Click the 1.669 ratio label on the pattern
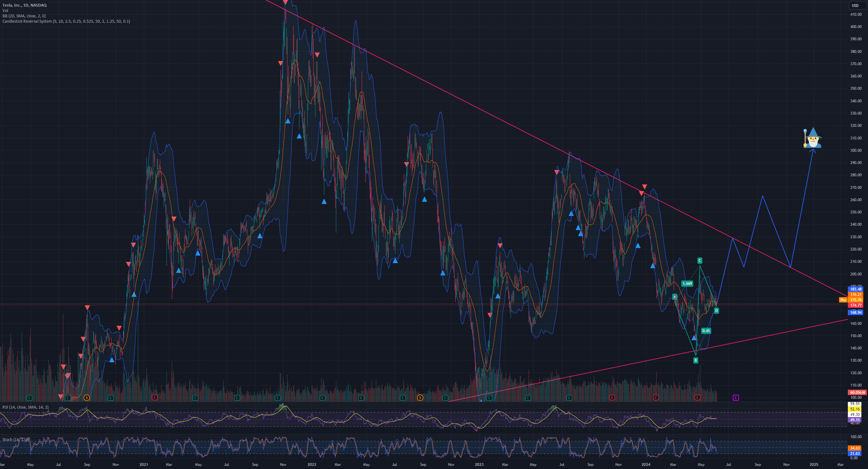The image size is (868, 469). tap(687, 284)
